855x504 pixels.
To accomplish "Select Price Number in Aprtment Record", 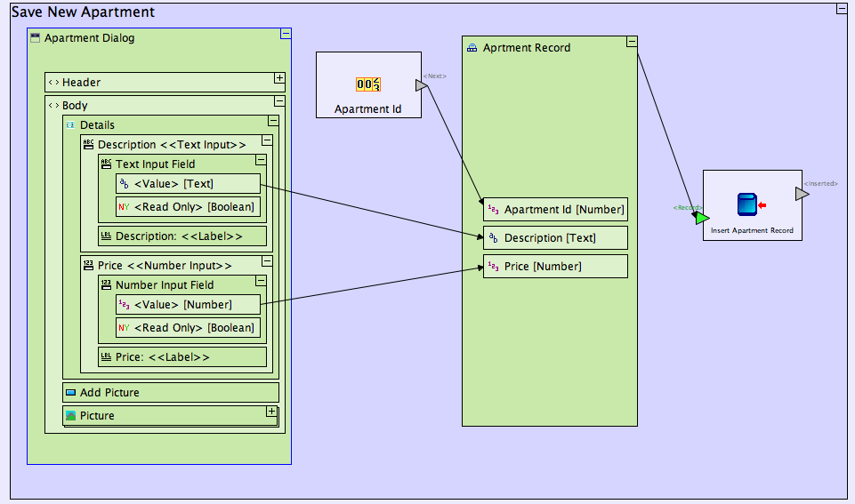I will [555, 267].
